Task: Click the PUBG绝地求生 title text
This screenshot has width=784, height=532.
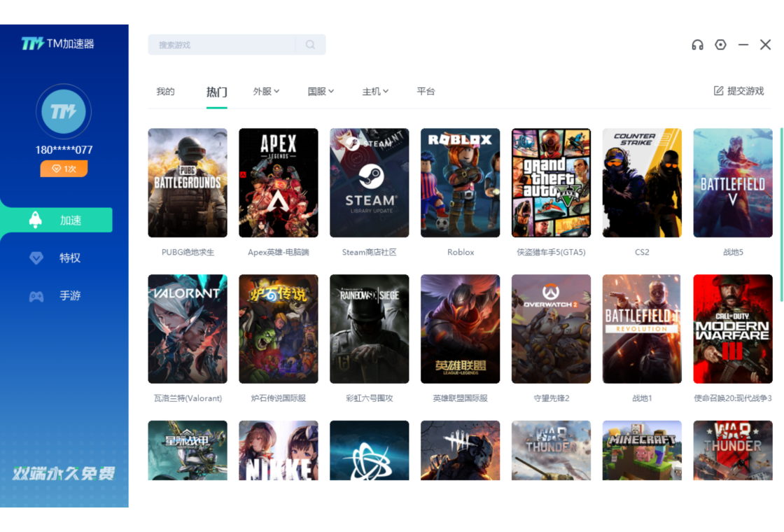Action: click(x=188, y=253)
